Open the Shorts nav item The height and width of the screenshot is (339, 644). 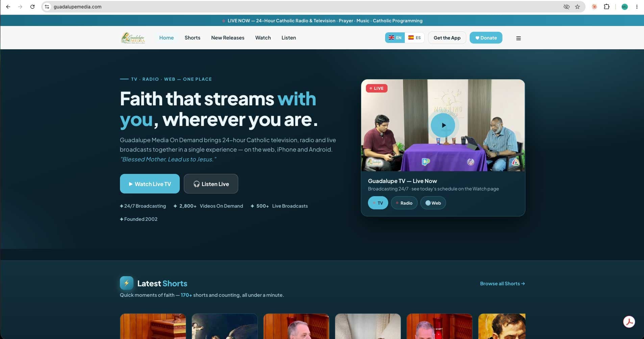(x=193, y=38)
